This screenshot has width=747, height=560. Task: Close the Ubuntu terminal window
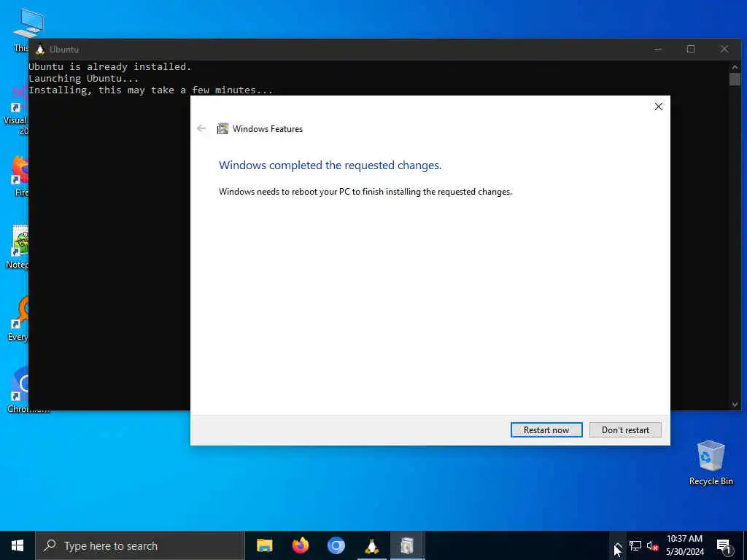coord(724,49)
